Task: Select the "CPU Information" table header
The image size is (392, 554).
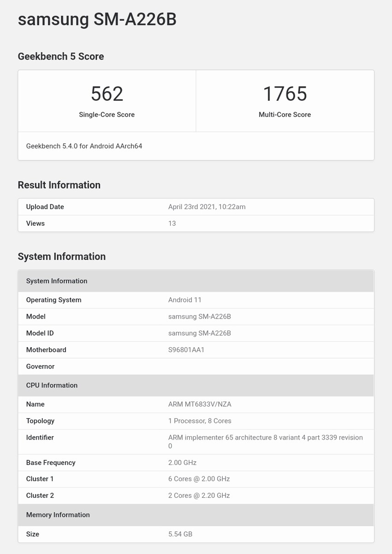Action: [x=196, y=385]
